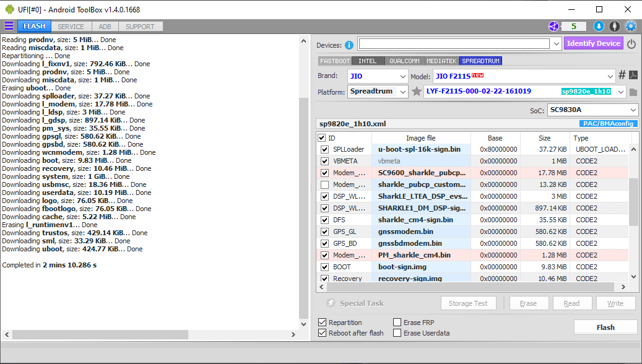Toggle the ID header select-all checkbox

click(x=322, y=138)
